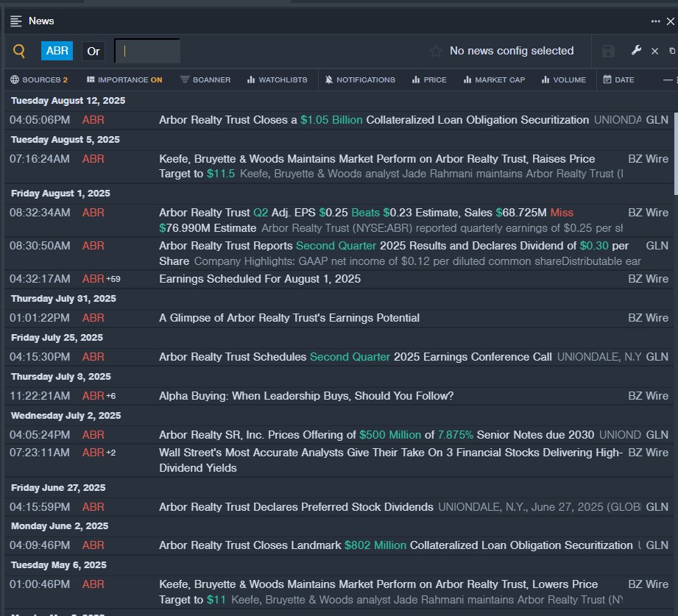Image resolution: width=678 pixels, height=616 pixels.
Task: Open the 'Alpha Buying: When Leadership Buys' headline
Action: [306, 395]
